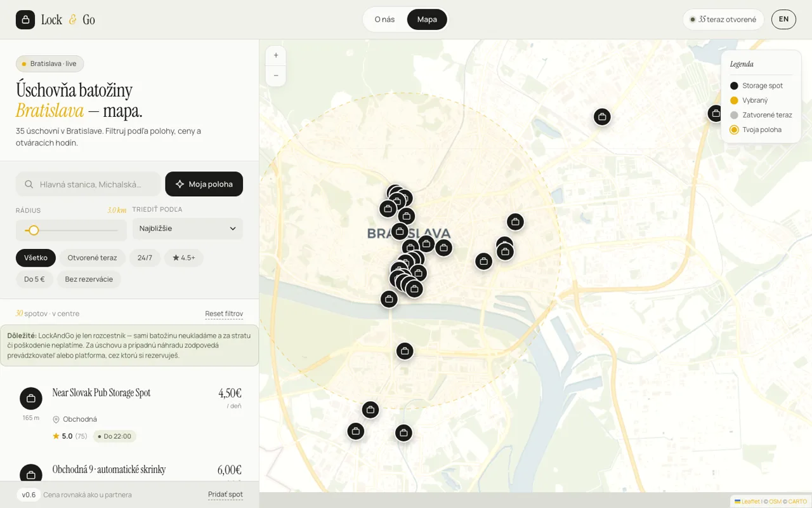Click the 35 teraz otvorené status pill
The width and height of the screenshot is (812, 508).
coord(723,20)
